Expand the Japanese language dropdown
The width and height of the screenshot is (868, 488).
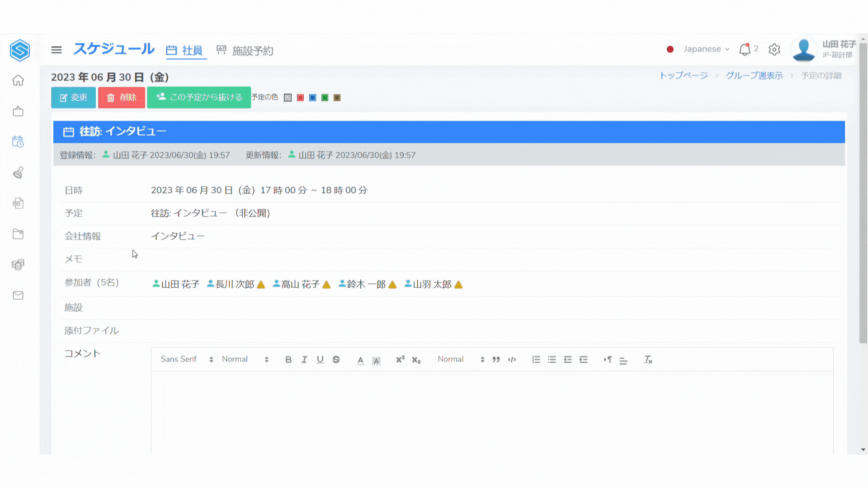pos(706,49)
